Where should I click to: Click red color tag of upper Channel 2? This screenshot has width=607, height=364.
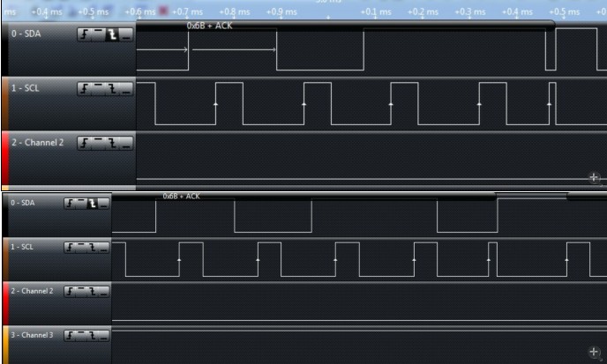pyautogui.click(x=4, y=158)
